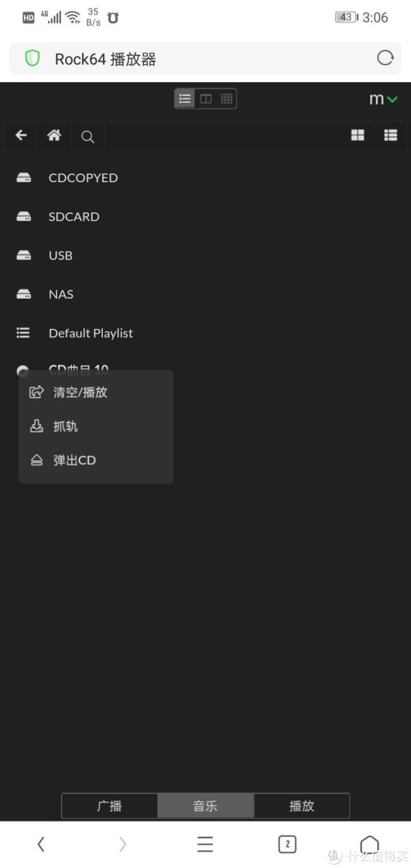Select single-list layout toggle
The height and width of the screenshot is (868, 411).
(x=185, y=99)
